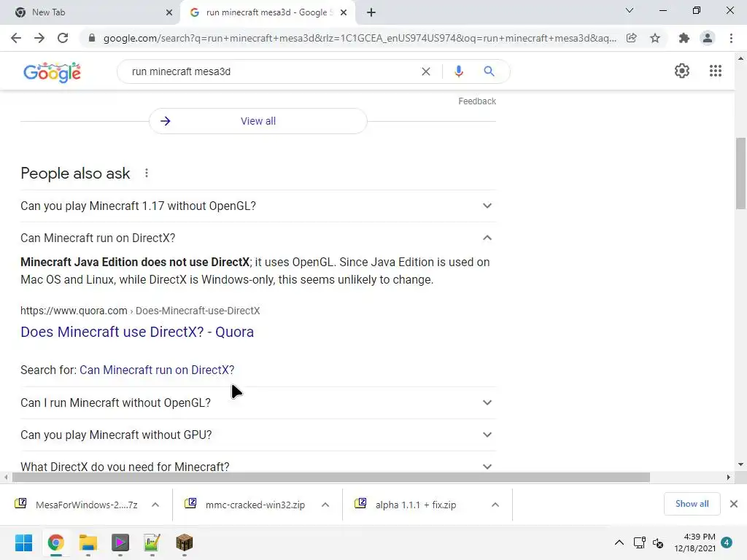The height and width of the screenshot is (560, 747).
Task: Bookmark this page with the star icon
Action: (655, 38)
